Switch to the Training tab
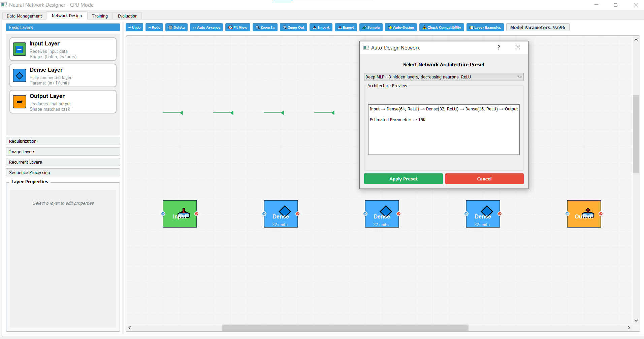 click(x=100, y=16)
